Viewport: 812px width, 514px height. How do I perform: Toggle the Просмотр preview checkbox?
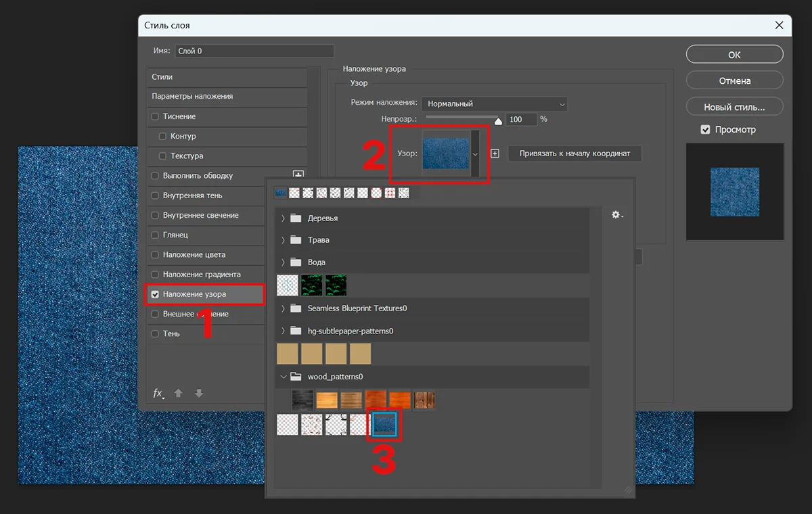(x=705, y=129)
